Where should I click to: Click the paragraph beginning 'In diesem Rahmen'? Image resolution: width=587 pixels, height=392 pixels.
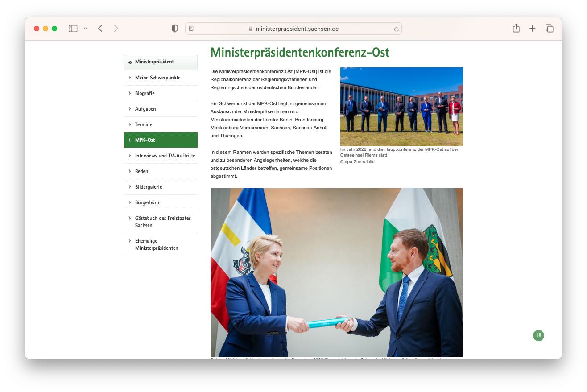[271, 164]
